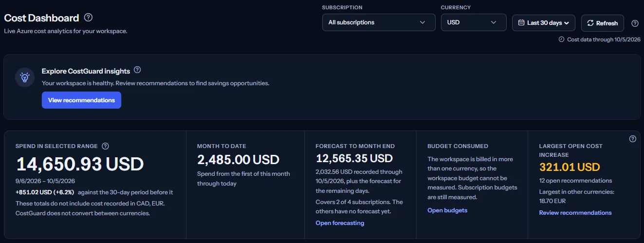Click the help icon right of the Refresh button
The height and width of the screenshot is (243, 644).
(635, 23)
